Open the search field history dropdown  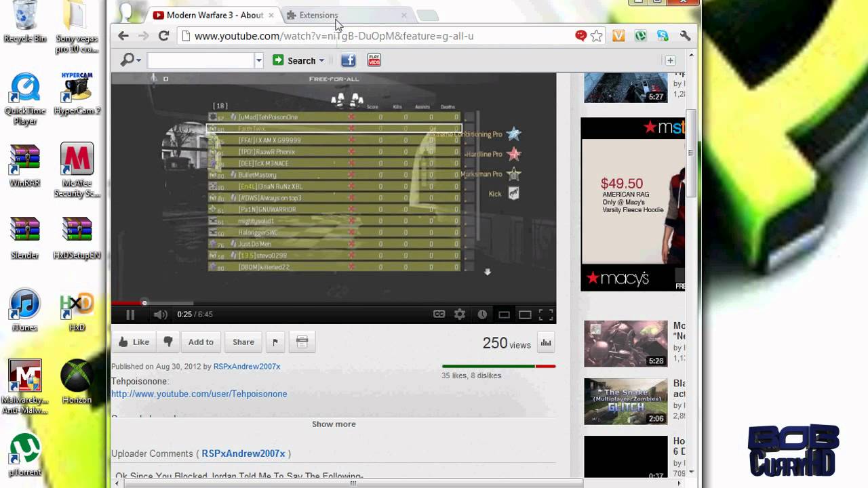pyautogui.click(x=258, y=60)
